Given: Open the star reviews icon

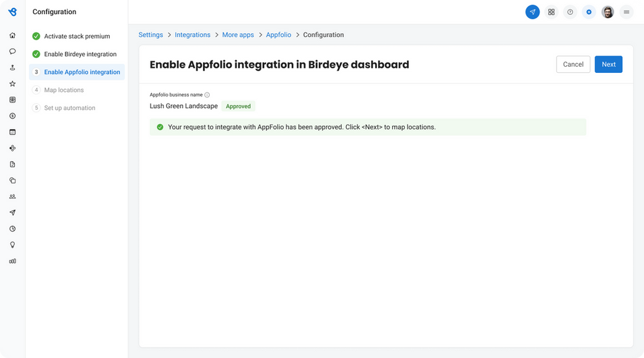Looking at the screenshot, I should [x=12, y=83].
